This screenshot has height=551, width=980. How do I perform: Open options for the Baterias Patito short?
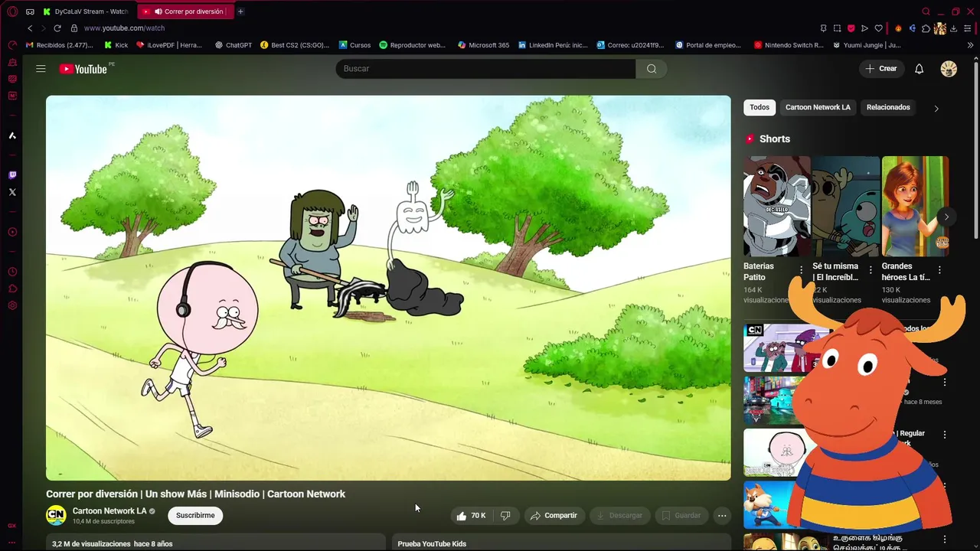coord(802,270)
